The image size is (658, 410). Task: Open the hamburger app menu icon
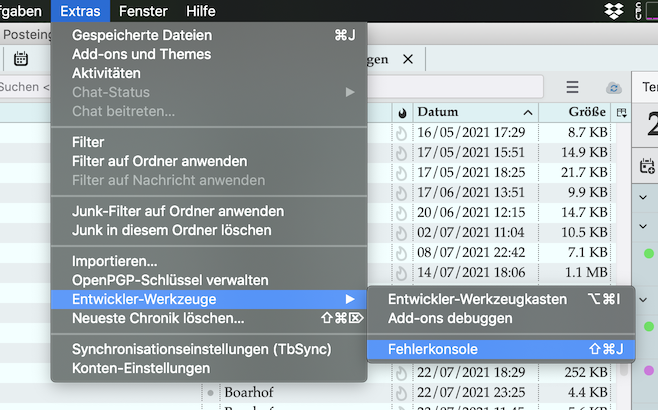(572, 87)
